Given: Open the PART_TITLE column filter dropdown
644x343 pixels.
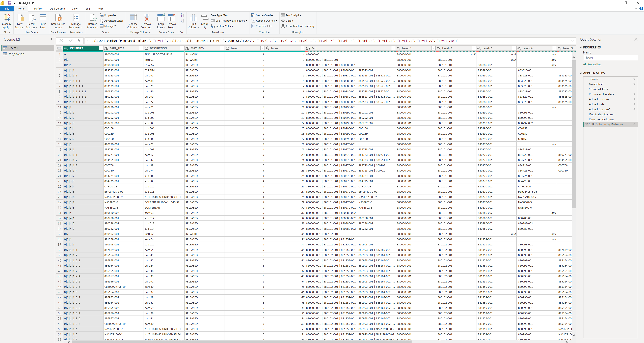Looking at the screenshot, I should pos(141,48).
